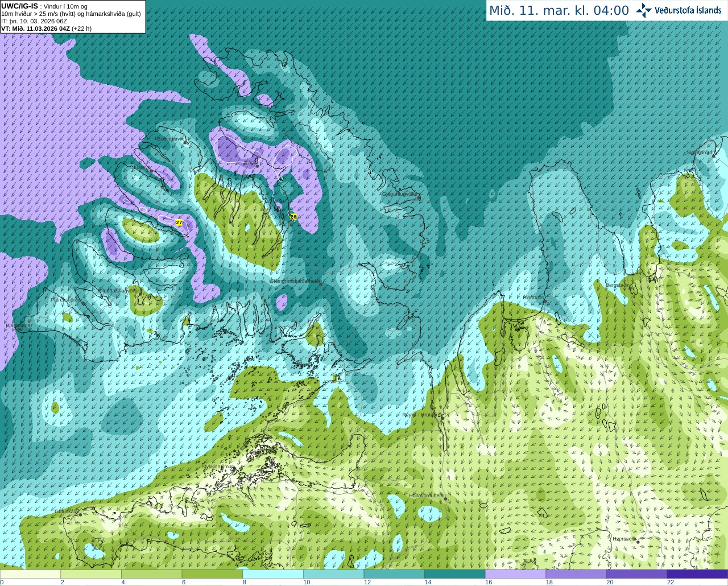Click the Steingrímsfjarðarheiði station label

click(294, 281)
